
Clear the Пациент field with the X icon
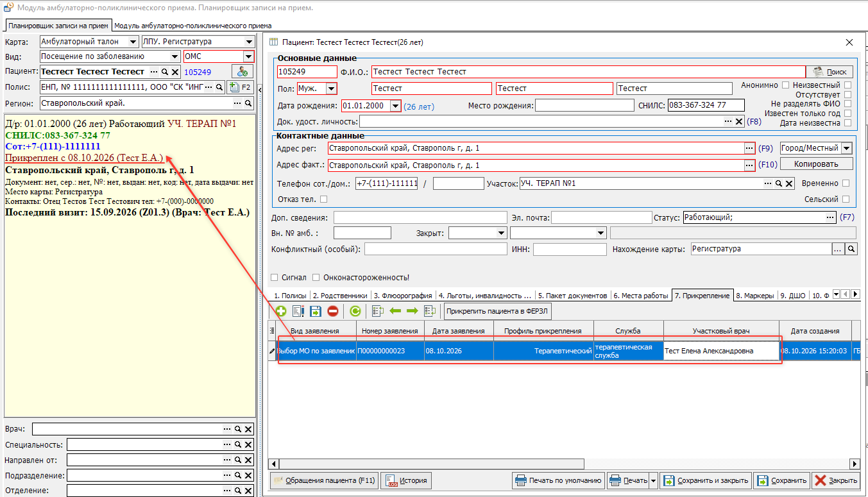(x=174, y=72)
